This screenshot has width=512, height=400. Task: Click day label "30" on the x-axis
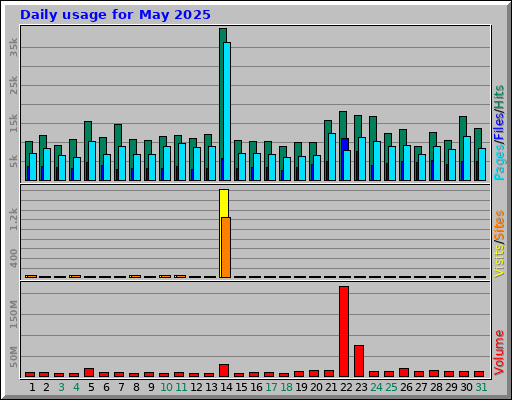(466, 387)
